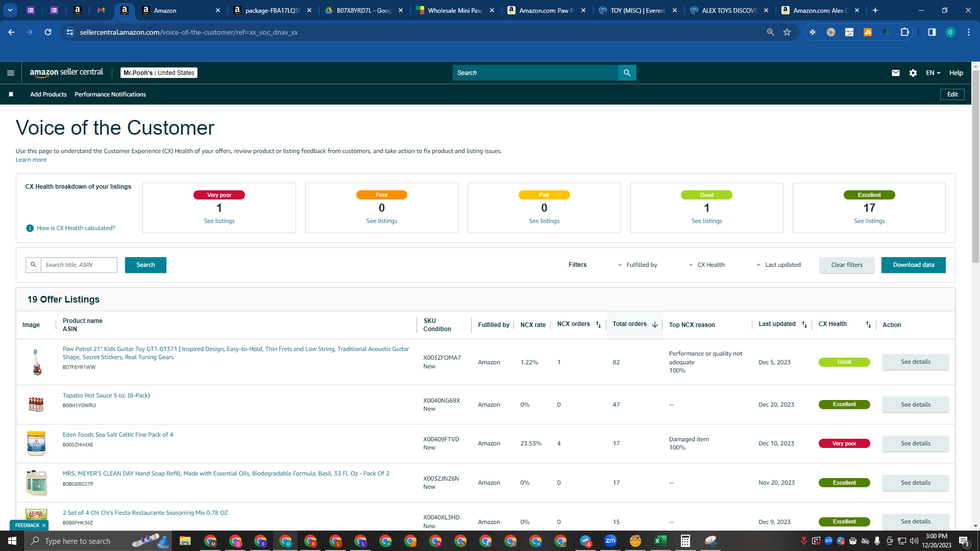Click See details for Eden Foods Sea Salt
This screenshot has height=551, width=980.
pyautogui.click(x=916, y=443)
